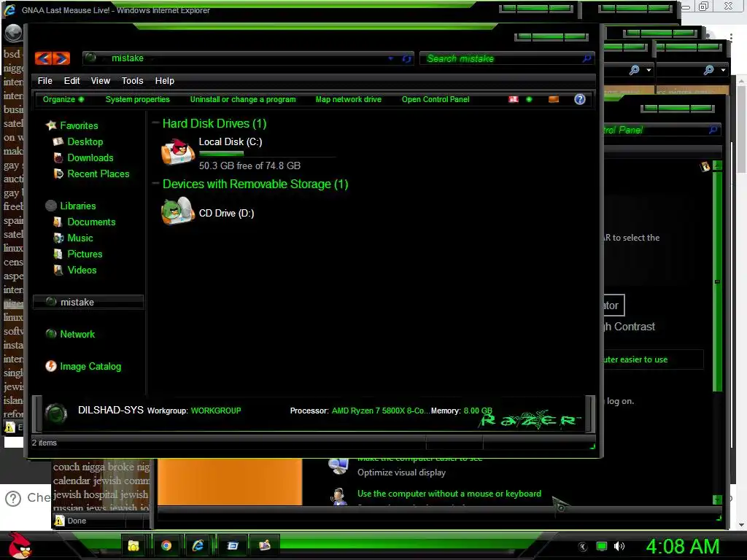Open the view options dropdown arrow
The height and width of the screenshot is (560, 747).
point(529,99)
